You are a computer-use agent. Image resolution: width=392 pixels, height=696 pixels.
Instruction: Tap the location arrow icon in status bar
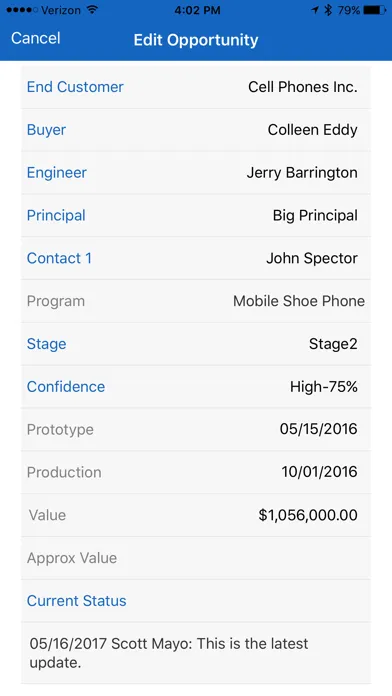click(x=315, y=10)
